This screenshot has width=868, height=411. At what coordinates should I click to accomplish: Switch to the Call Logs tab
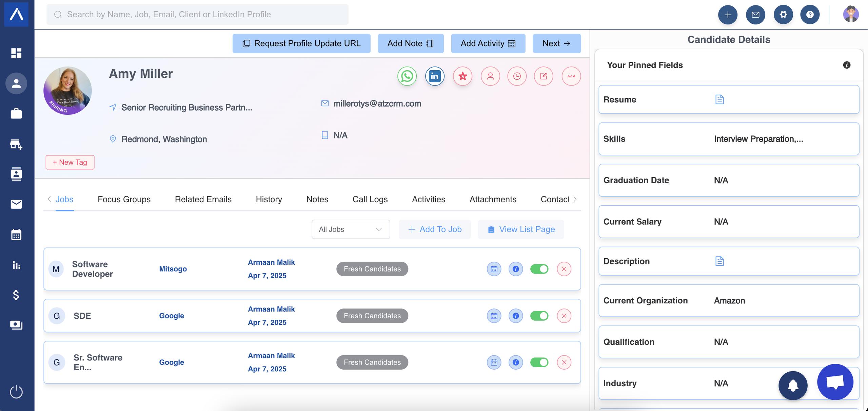pyautogui.click(x=370, y=200)
